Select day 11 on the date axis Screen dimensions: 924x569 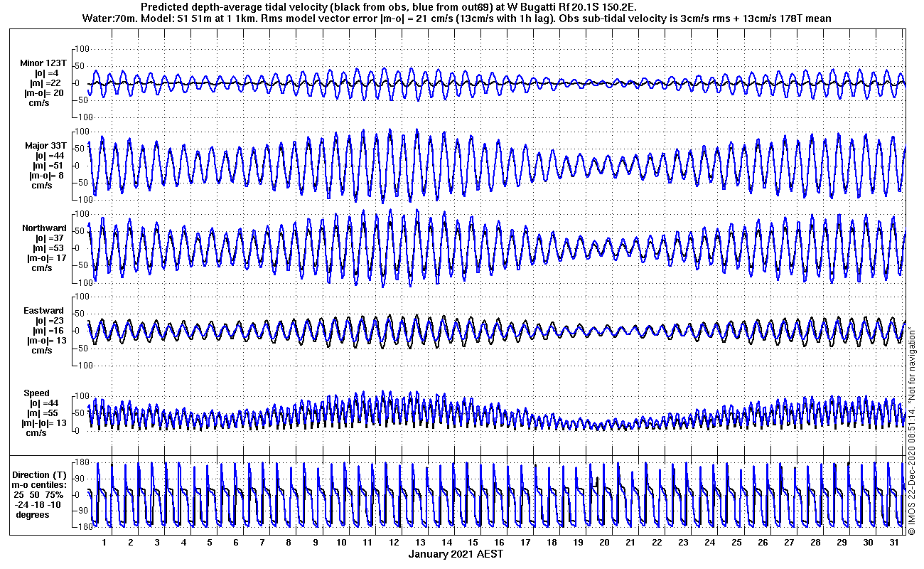(367, 542)
